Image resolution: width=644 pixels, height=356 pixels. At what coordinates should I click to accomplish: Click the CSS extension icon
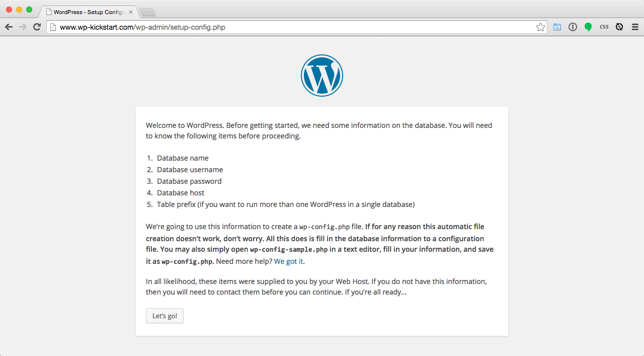point(604,27)
